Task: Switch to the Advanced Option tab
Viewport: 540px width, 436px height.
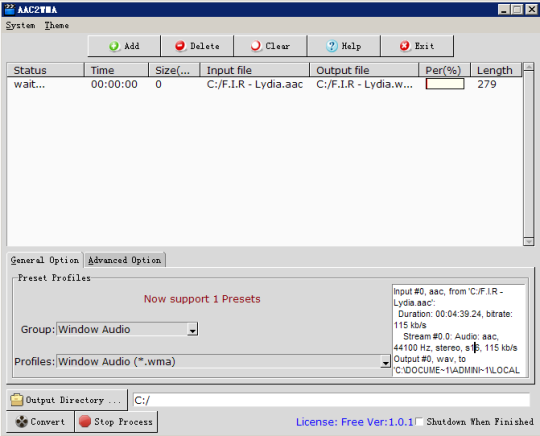Action: (125, 260)
